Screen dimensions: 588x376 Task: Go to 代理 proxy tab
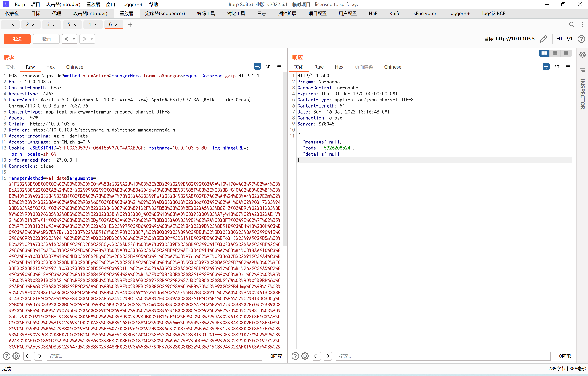coord(57,13)
